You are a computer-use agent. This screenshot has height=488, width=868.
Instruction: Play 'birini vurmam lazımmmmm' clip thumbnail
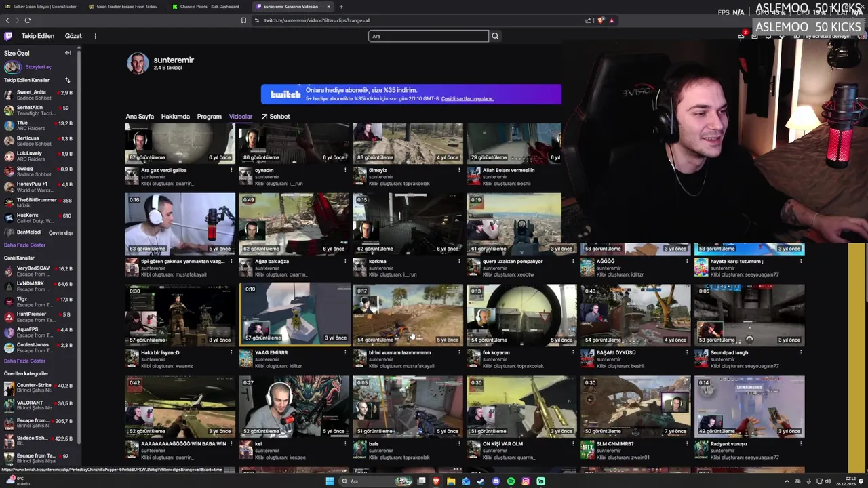(x=408, y=315)
